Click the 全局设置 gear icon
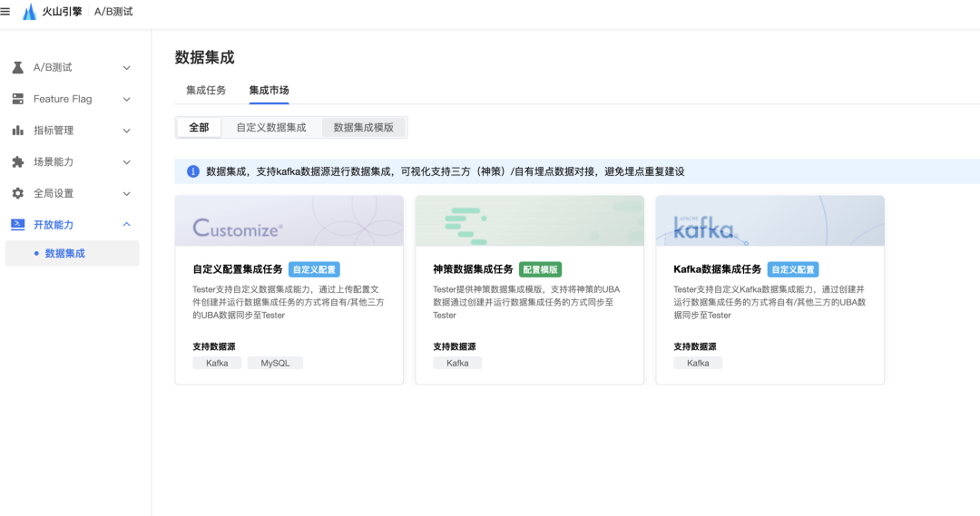This screenshot has width=980, height=516. (18, 193)
